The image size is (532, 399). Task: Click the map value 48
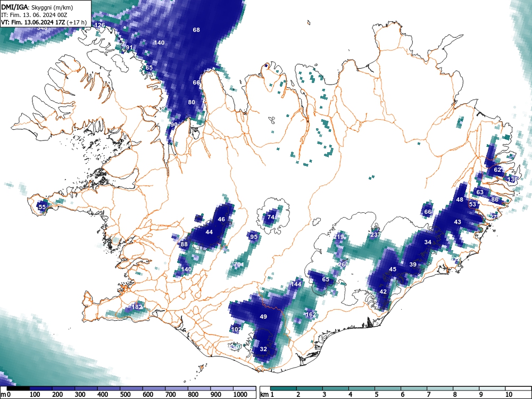coord(460,199)
